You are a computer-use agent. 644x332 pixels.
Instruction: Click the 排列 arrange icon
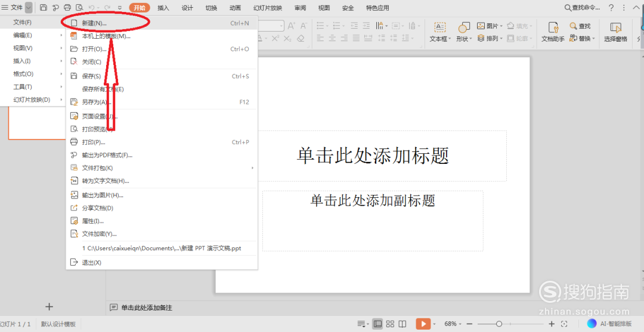click(x=481, y=38)
